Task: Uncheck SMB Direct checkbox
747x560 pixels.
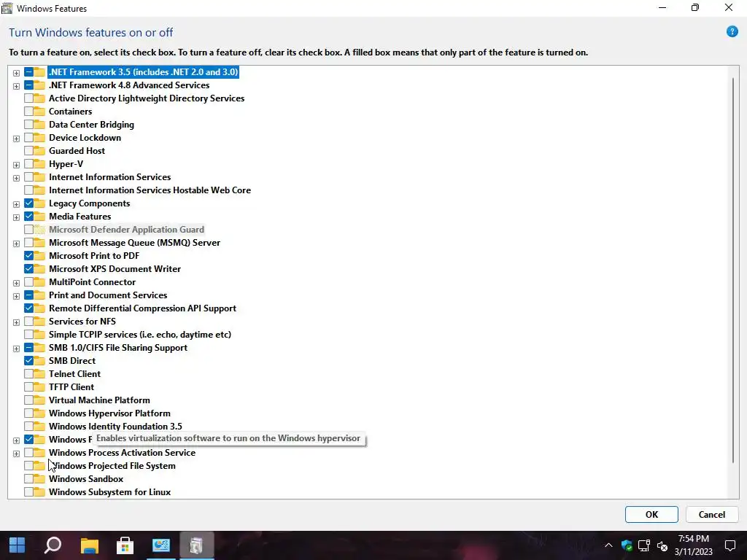Action: coord(28,361)
